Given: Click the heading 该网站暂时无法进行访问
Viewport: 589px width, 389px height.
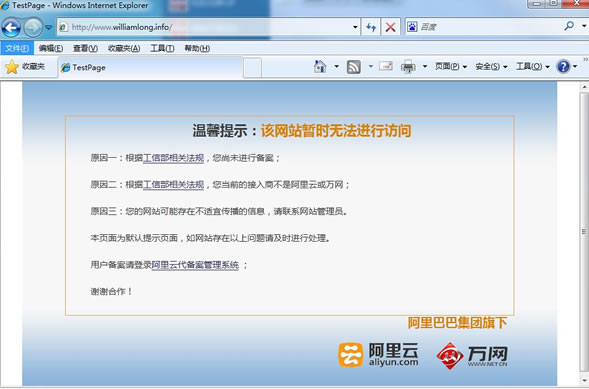Looking at the screenshot, I should 336,131.
